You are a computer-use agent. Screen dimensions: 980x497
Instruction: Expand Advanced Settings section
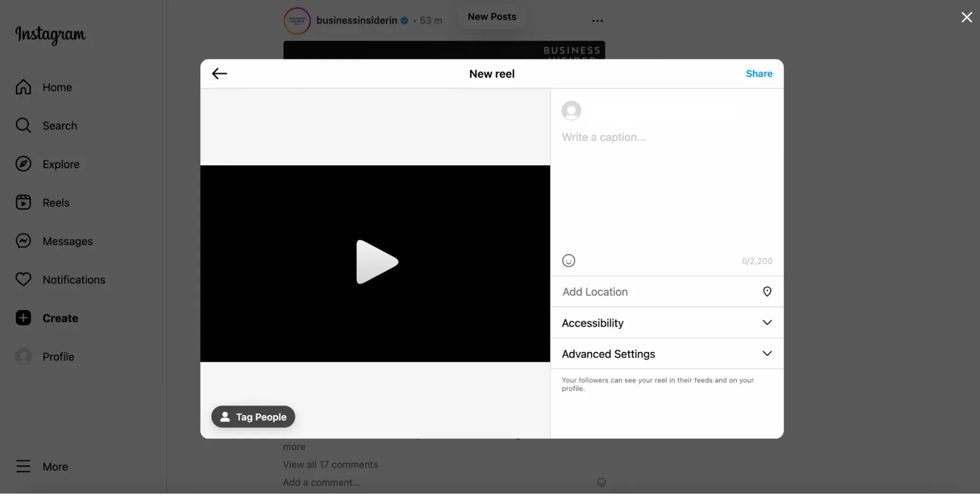point(666,354)
